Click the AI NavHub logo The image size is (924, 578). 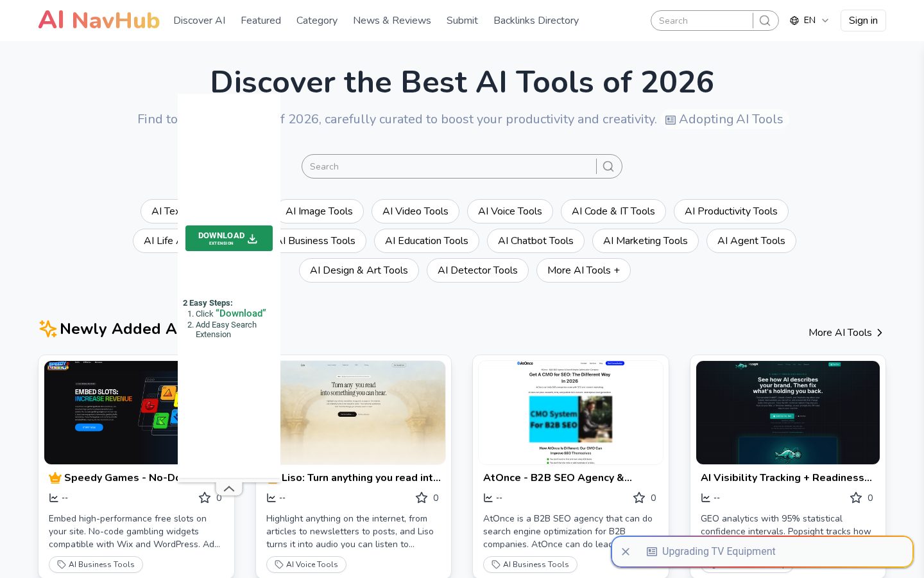tap(99, 21)
